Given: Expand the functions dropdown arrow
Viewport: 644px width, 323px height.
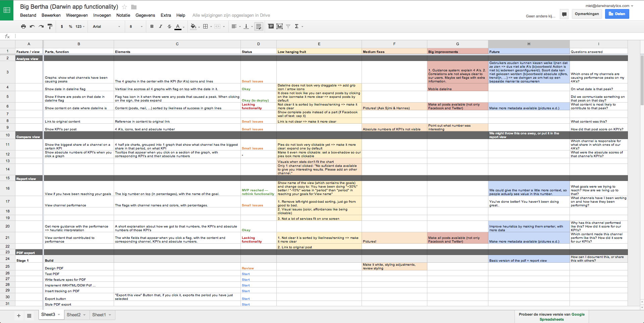Looking at the screenshot, I should coord(302,27).
